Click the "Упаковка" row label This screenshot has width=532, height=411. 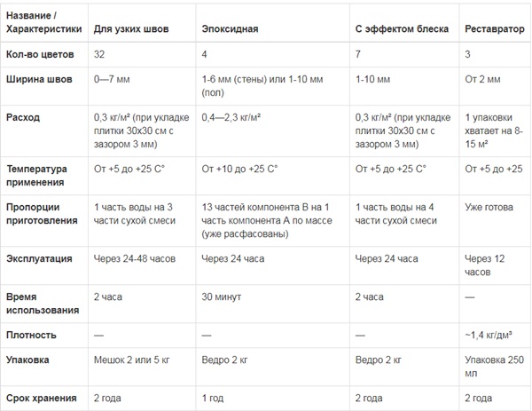pos(27,360)
